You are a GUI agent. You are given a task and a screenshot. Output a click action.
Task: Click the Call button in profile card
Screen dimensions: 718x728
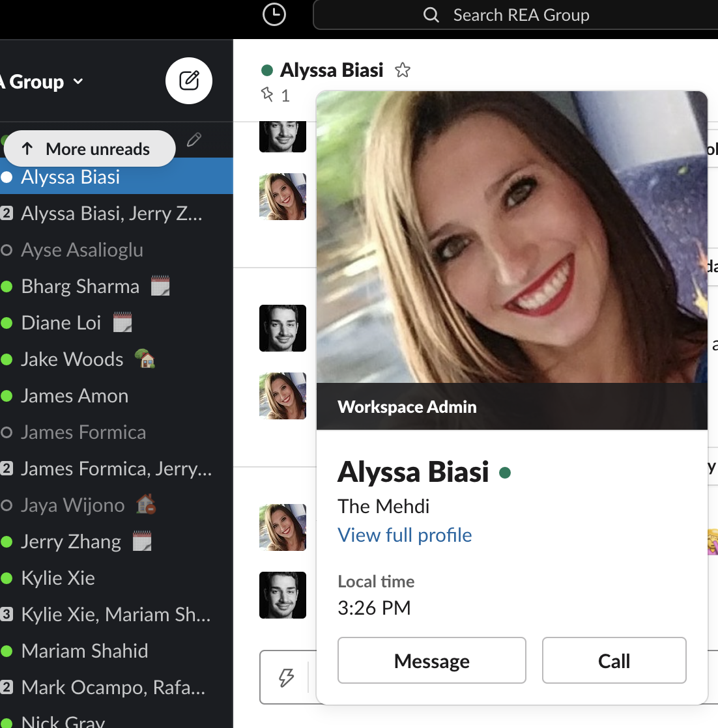614,660
